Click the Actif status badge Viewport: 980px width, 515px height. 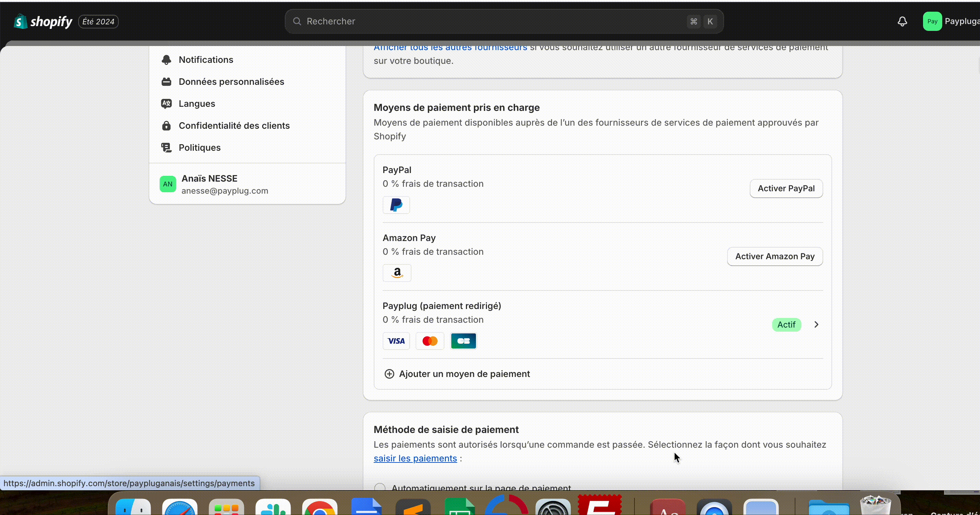786,325
